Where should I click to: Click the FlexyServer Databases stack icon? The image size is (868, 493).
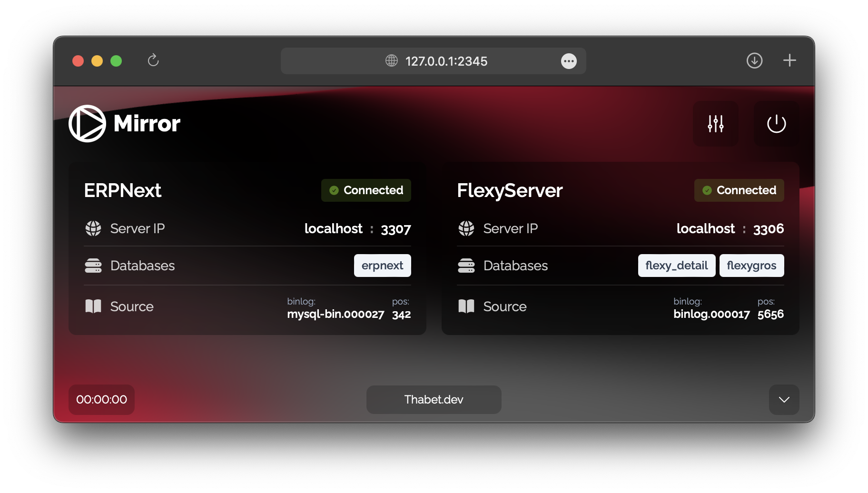pos(466,266)
